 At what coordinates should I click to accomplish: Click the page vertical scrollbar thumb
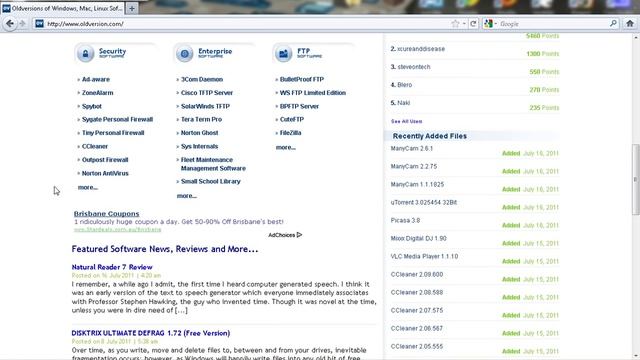click(x=636, y=179)
